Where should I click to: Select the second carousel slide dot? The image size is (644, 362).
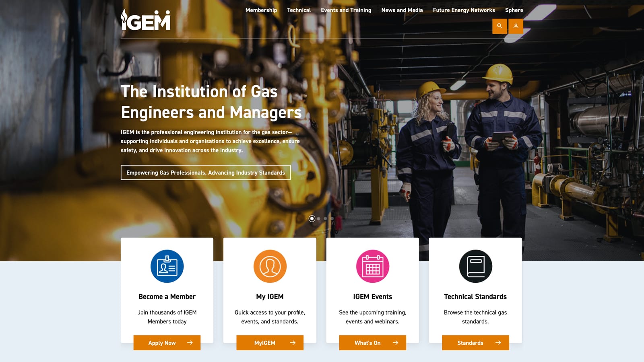click(319, 218)
